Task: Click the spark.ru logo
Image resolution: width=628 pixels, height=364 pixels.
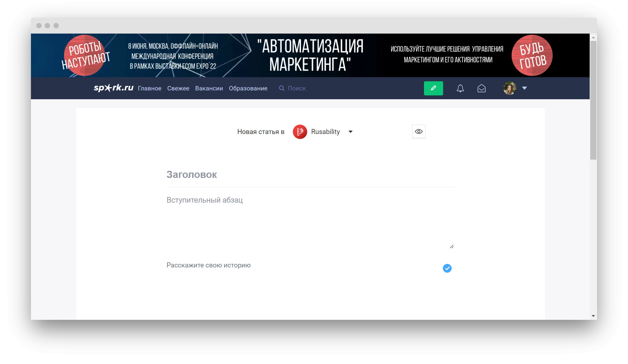Action: click(x=114, y=88)
